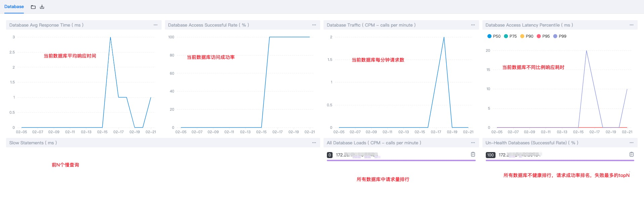Click the Slow Statements panel title
This screenshot has height=218, width=644.
point(33,143)
